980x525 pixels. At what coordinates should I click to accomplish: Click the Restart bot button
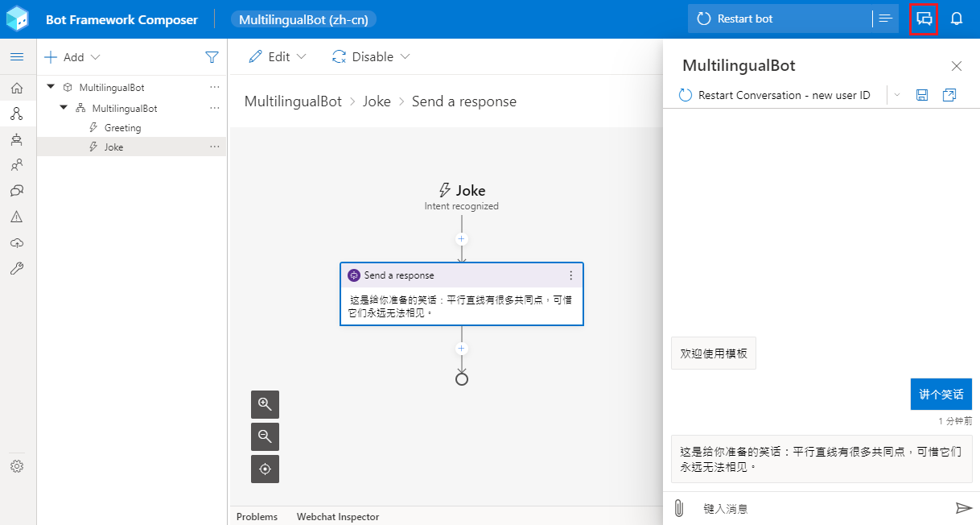pos(779,19)
